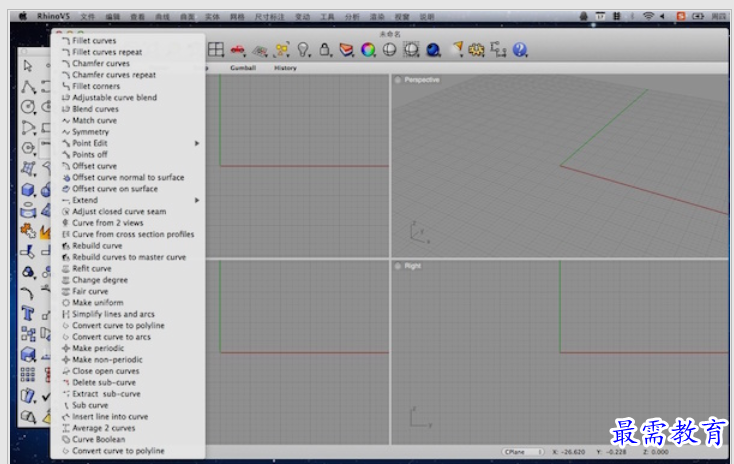Open the construction plane grid icon
734x464 pixels.
pos(260,50)
